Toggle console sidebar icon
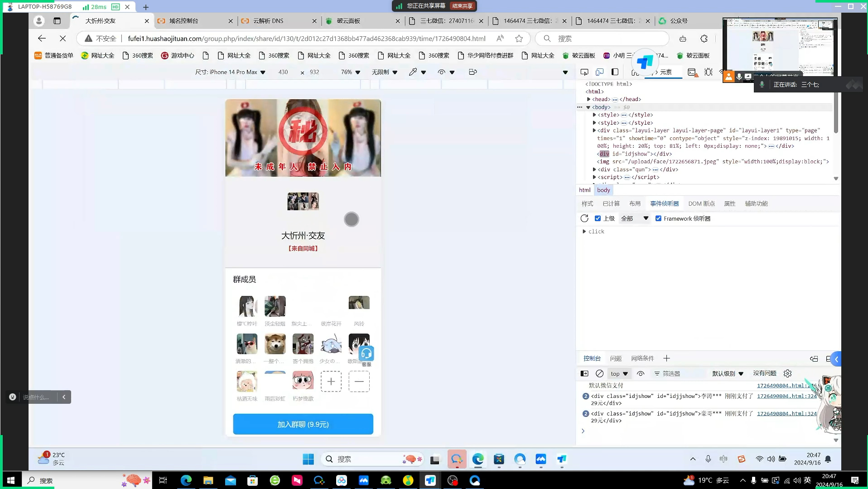The width and height of the screenshot is (868, 489). [x=584, y=373]
